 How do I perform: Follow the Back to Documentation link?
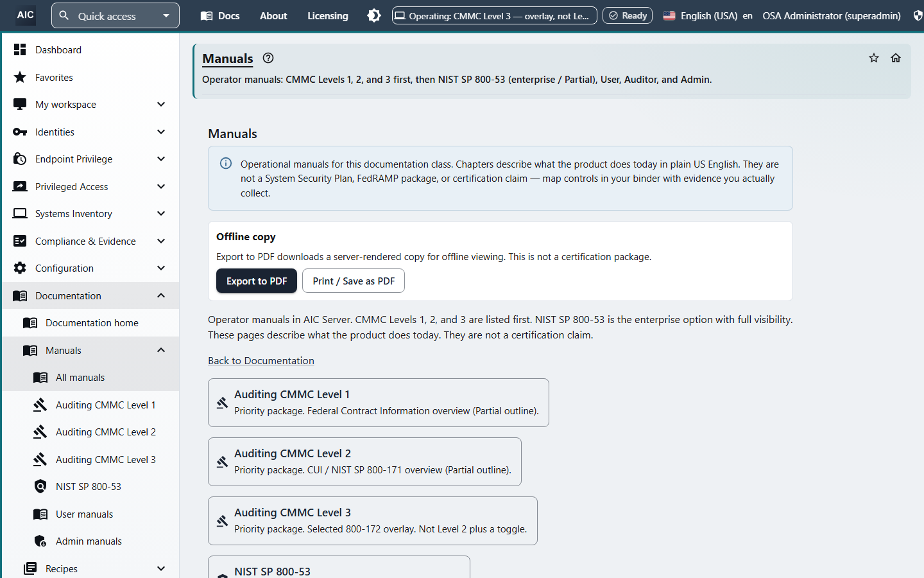[261, 360]
